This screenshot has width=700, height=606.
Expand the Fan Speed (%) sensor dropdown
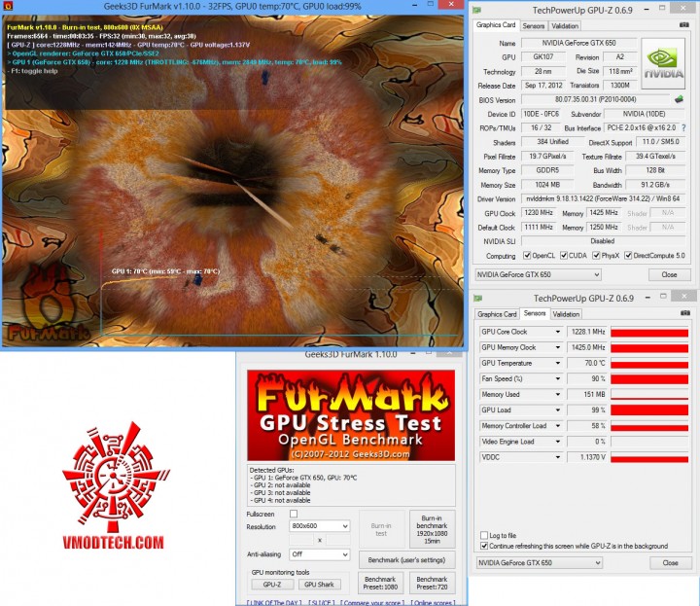[558, 378]
